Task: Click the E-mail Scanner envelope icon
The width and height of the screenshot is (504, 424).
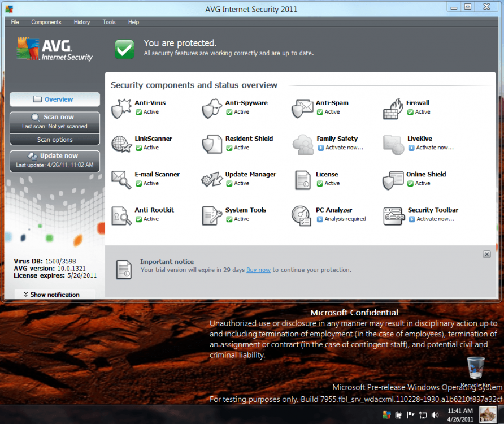Action: tap(121, 179)
